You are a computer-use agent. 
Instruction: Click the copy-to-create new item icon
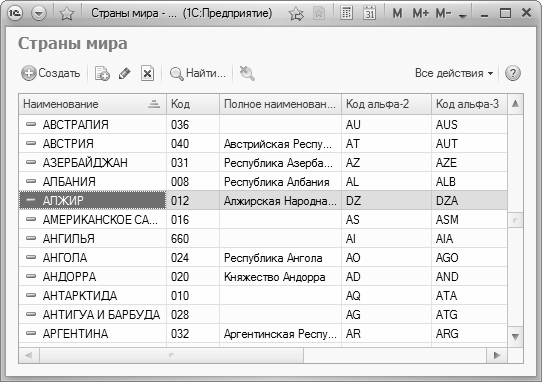point(102,73)
